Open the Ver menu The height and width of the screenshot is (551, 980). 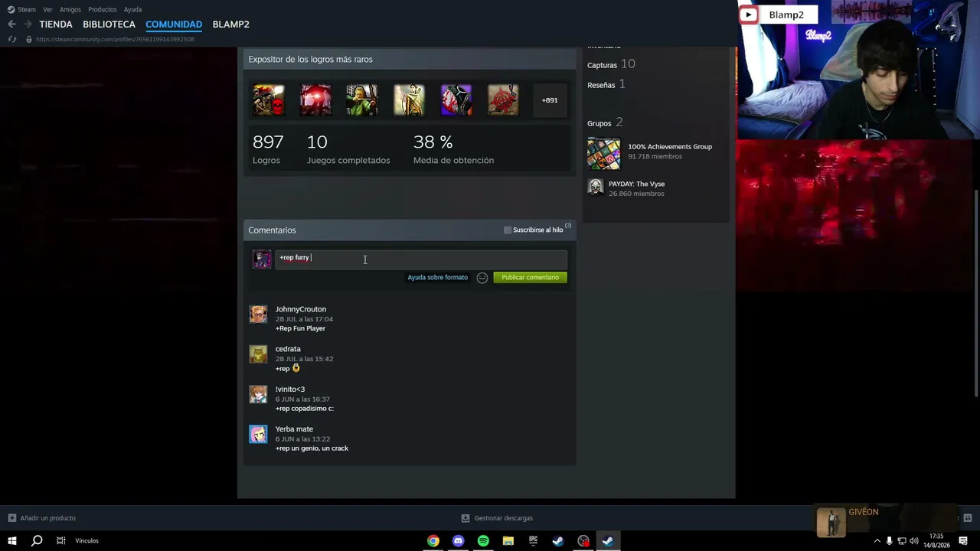47,9
